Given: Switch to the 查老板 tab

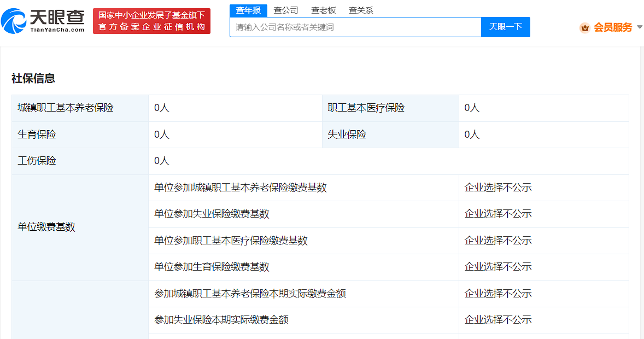Looking at the screenshot, I should point(324,10).
